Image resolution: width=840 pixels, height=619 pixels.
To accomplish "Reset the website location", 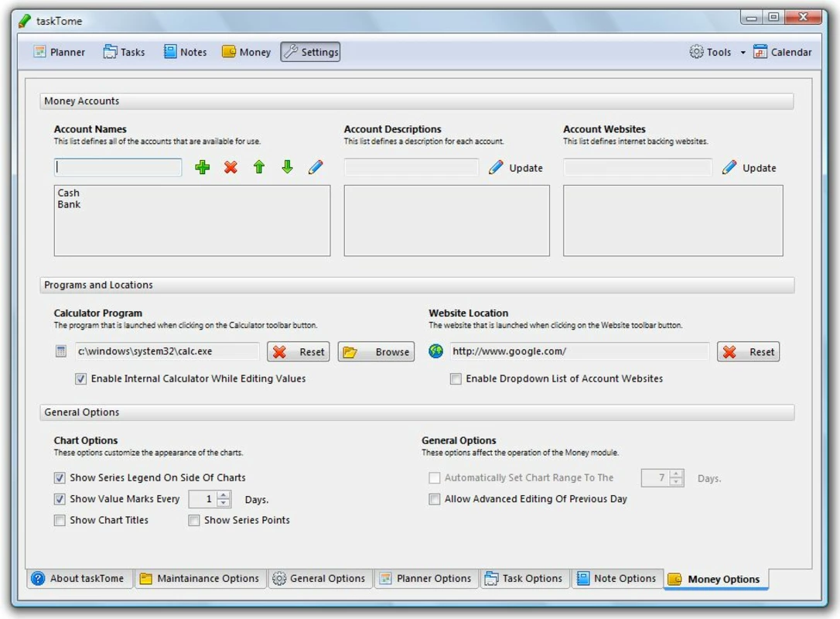I will point(749,351).
